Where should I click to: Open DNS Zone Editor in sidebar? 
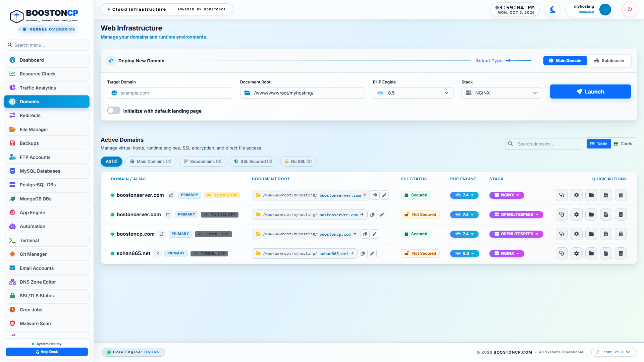(47, 282)
